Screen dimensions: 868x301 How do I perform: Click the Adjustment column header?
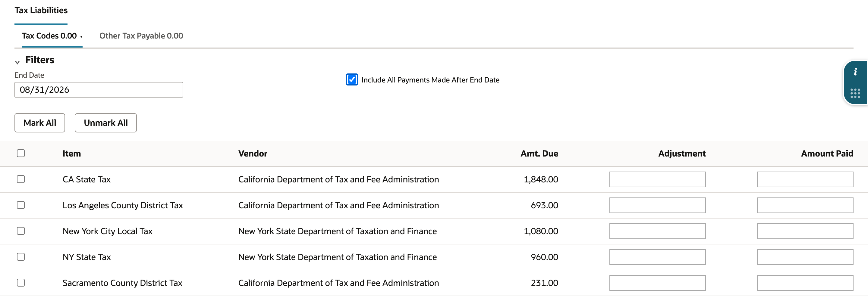[682, 154]
